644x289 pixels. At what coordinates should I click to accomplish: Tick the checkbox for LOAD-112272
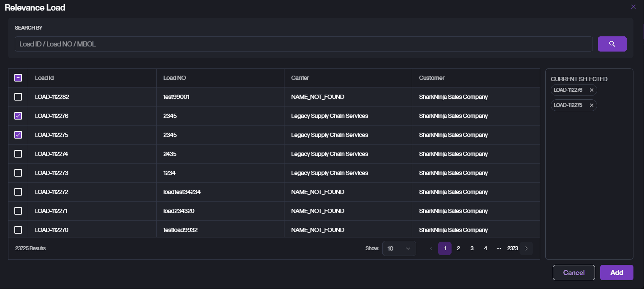click(18, 192)
